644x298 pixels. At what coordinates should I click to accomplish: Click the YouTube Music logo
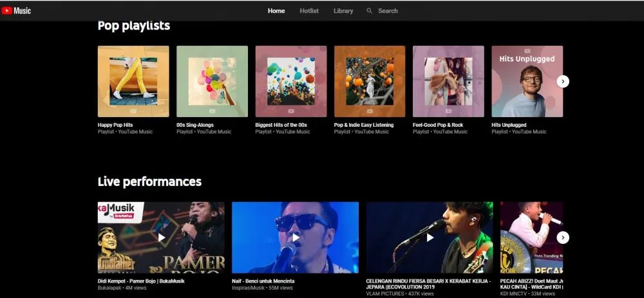coord(16,11)
